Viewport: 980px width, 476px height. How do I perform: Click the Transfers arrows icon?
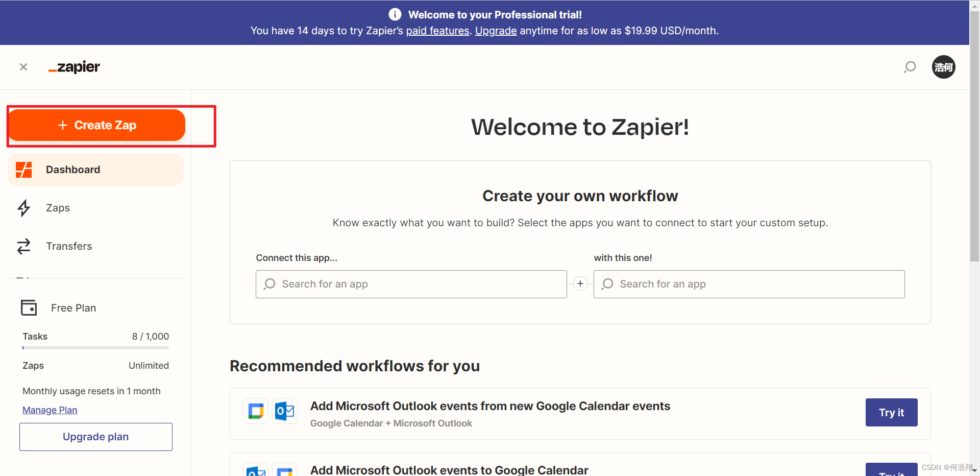[23, 246]
